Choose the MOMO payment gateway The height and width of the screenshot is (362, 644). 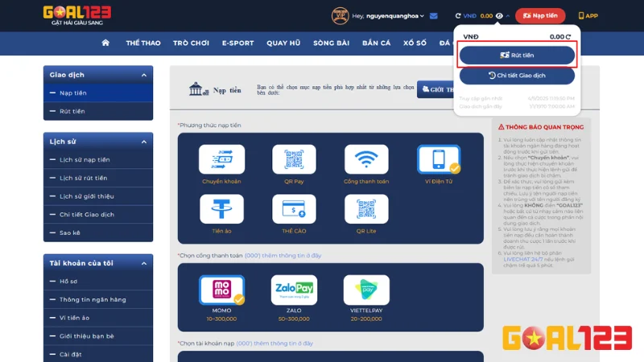tap(222, 290)
